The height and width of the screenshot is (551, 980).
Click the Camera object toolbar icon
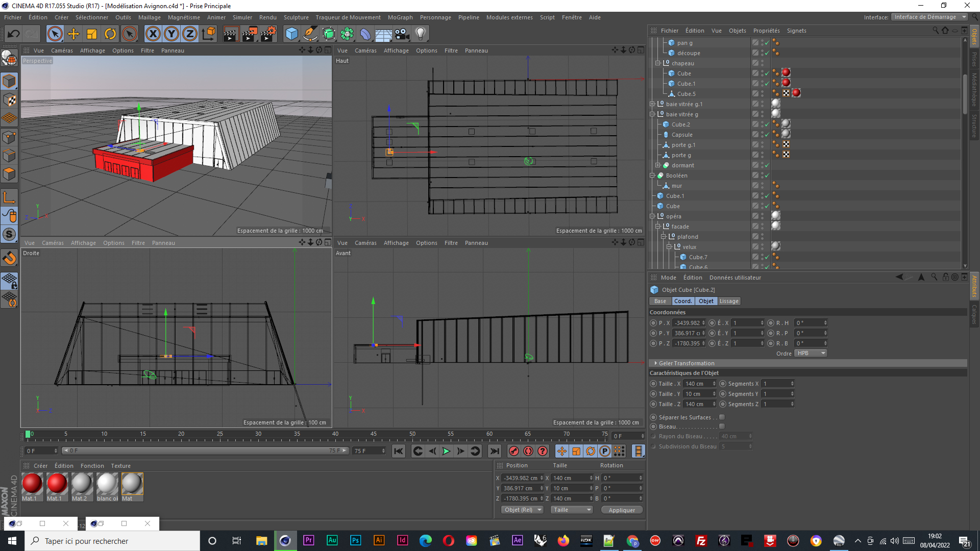402,34
